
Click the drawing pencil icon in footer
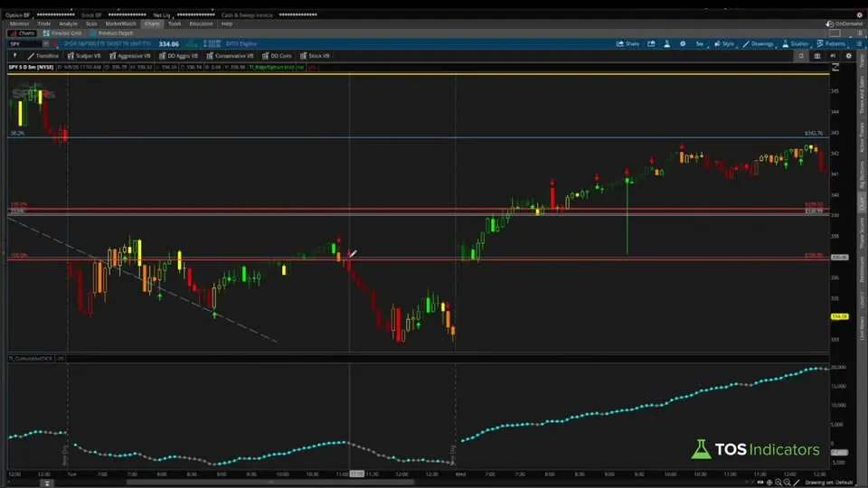[x=797, y=483]
